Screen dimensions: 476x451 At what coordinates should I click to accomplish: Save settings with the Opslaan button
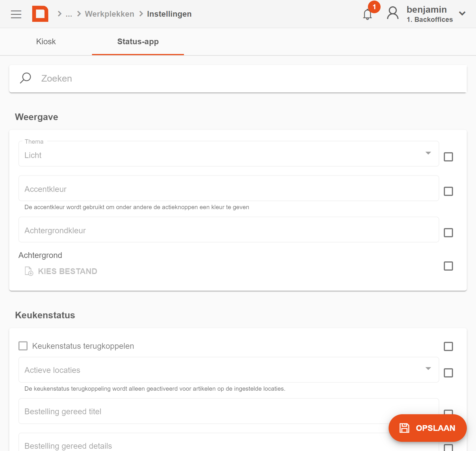point(427,428)
